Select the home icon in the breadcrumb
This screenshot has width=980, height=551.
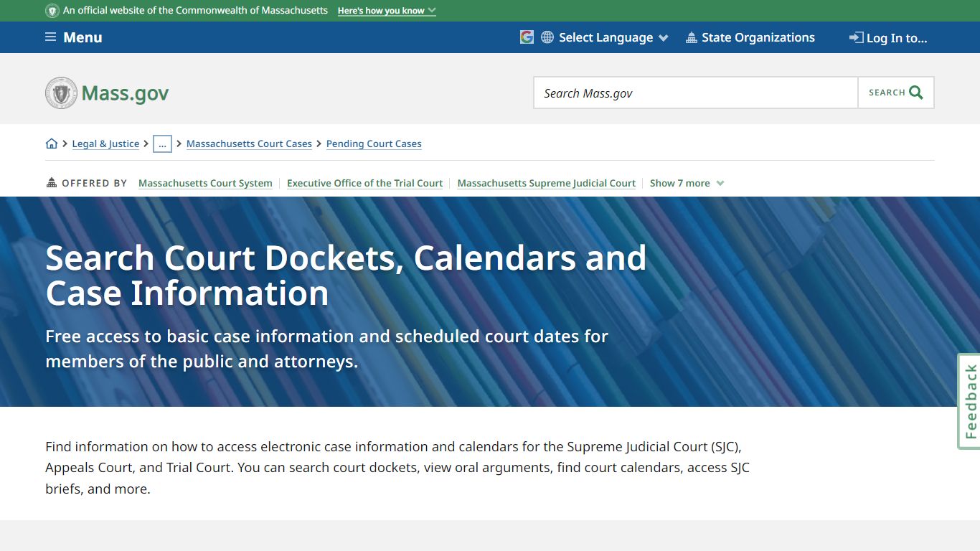click(x=51, y=143)
